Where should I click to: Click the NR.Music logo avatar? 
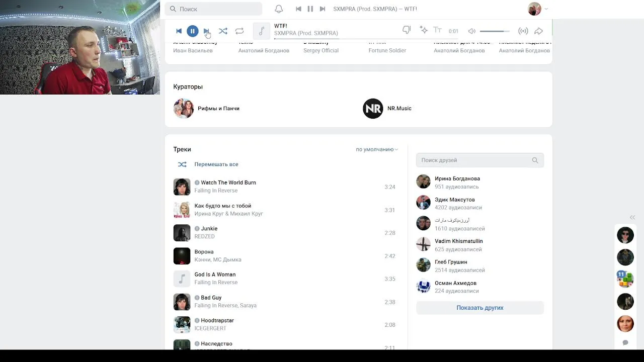373,109
